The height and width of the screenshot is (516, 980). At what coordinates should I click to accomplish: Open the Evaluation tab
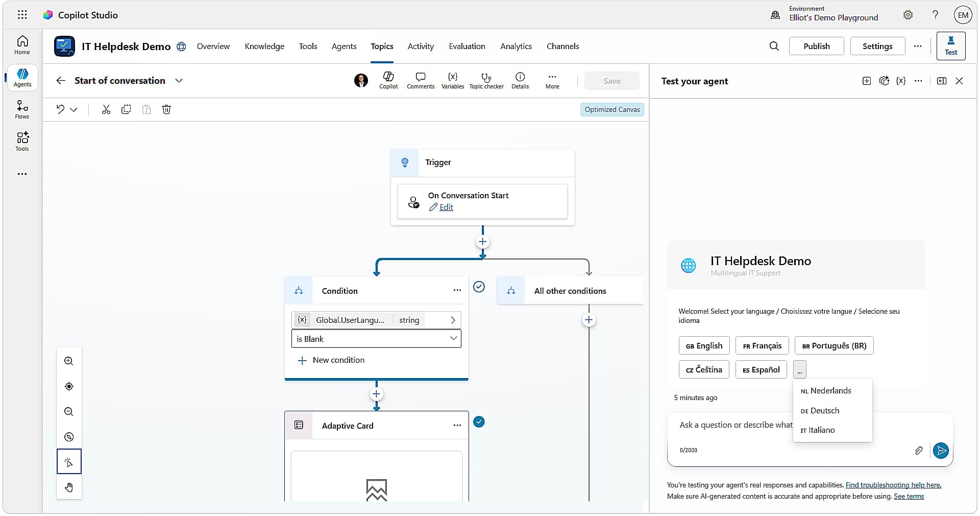(467, 46)
